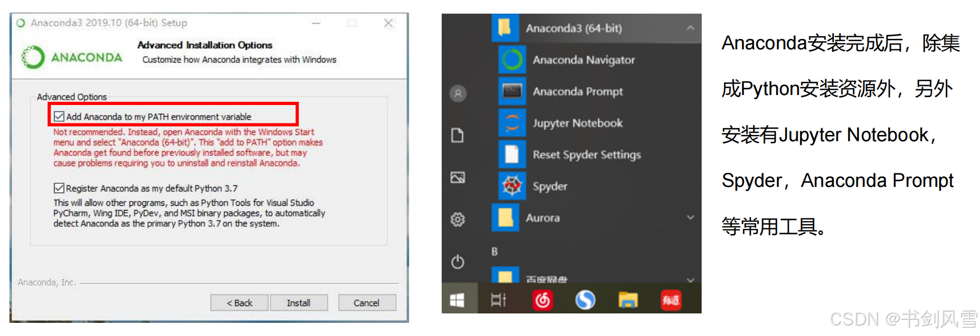980x336 pixels.
Task: Click Advanced Installation Options heading
Action: tap(205, 45)
